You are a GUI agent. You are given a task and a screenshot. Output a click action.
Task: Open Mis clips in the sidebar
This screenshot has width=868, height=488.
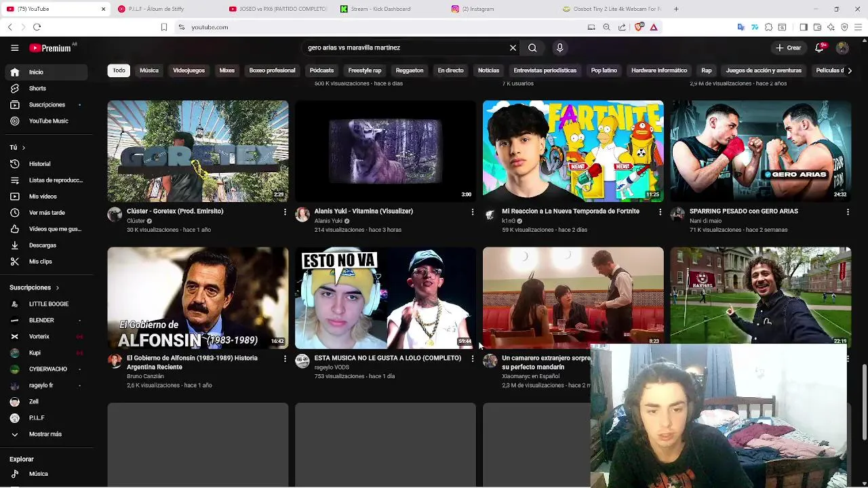pyautogui.click(x=46, y=262)
